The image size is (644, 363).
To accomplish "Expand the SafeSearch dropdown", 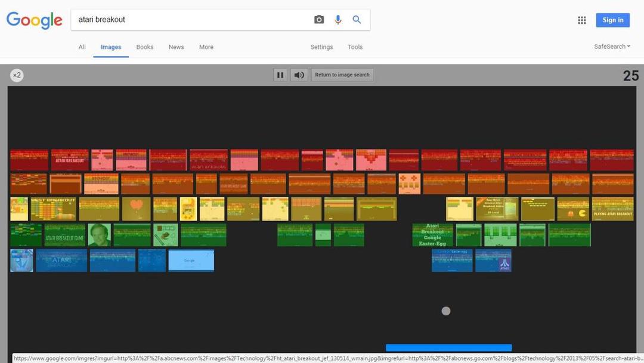I will (x=612, y=46).
